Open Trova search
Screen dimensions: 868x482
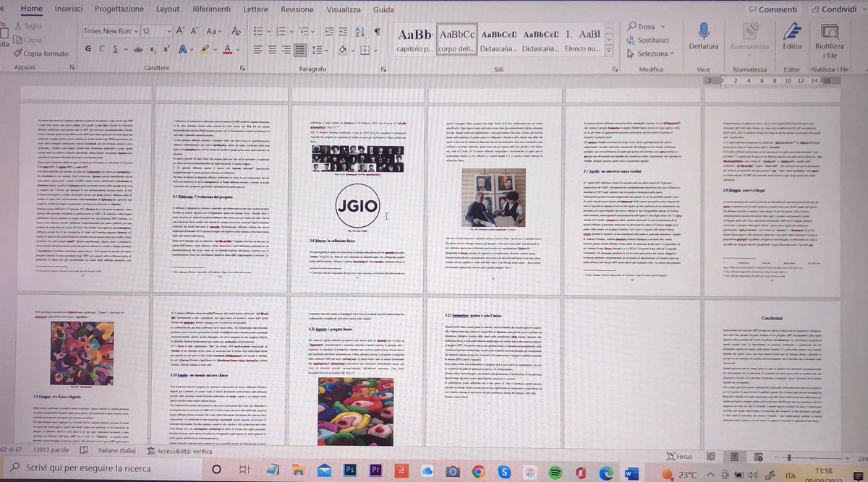(x=642, y=27)
